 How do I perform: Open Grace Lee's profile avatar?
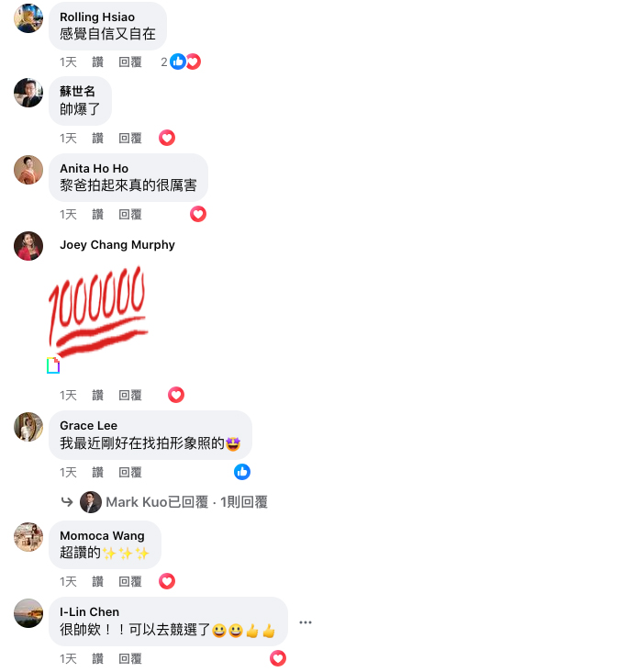click(28, 427)
